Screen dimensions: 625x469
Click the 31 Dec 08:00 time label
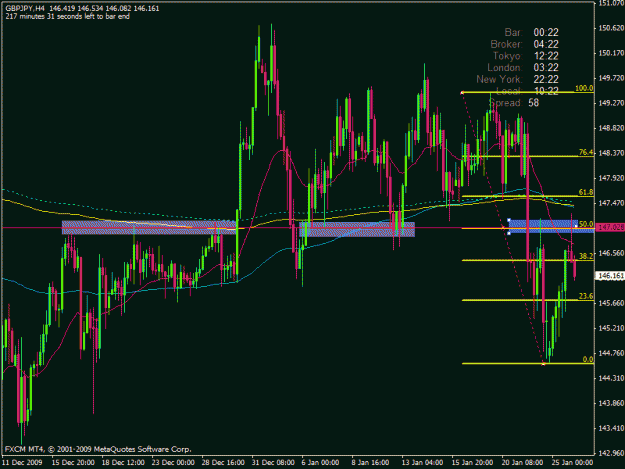point(273,463)
